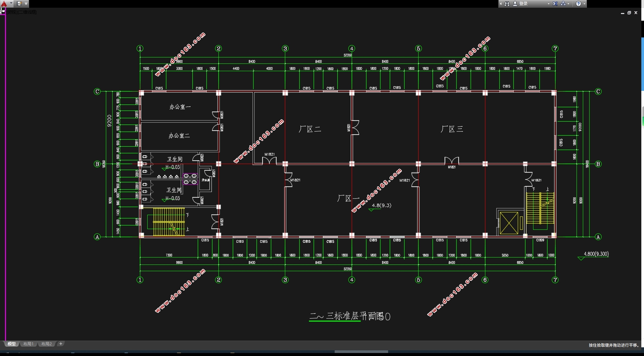Open the 登录 account dropdown arrow
This screenshot has height=356, width=644.
[548, 4]
